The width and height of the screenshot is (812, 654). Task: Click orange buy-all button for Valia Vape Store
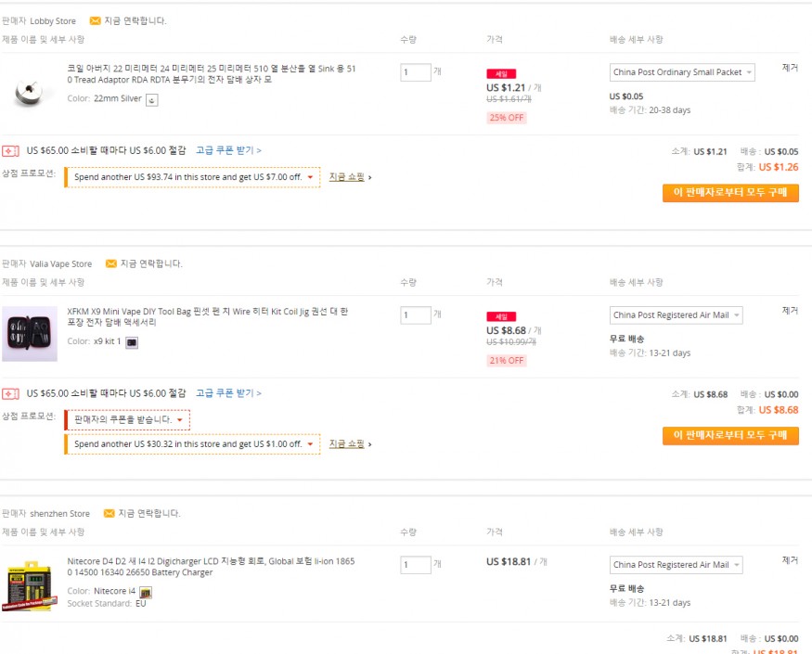click(730, 436)
